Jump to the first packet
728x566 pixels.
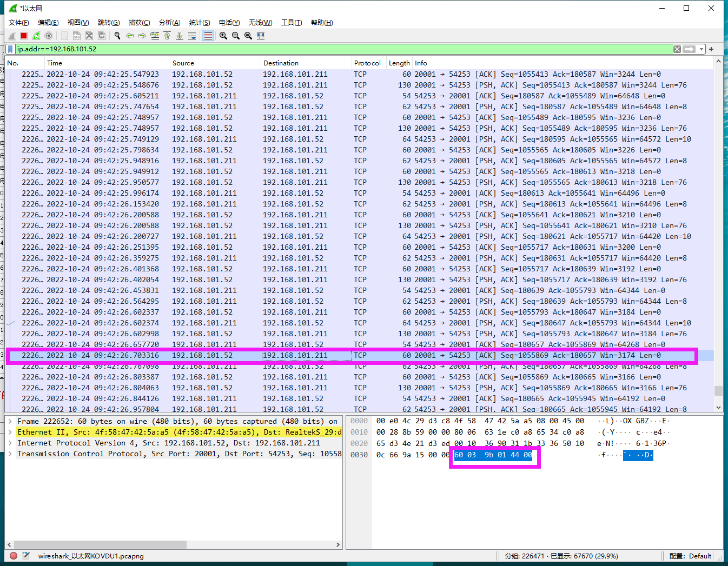pos(167,36)
